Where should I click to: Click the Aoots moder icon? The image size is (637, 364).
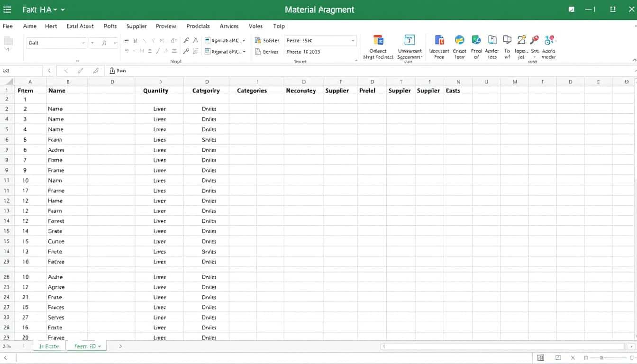[549, 40]
